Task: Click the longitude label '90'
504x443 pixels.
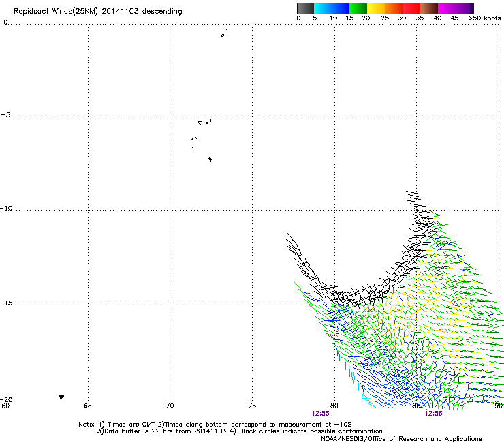Action: 499,406
